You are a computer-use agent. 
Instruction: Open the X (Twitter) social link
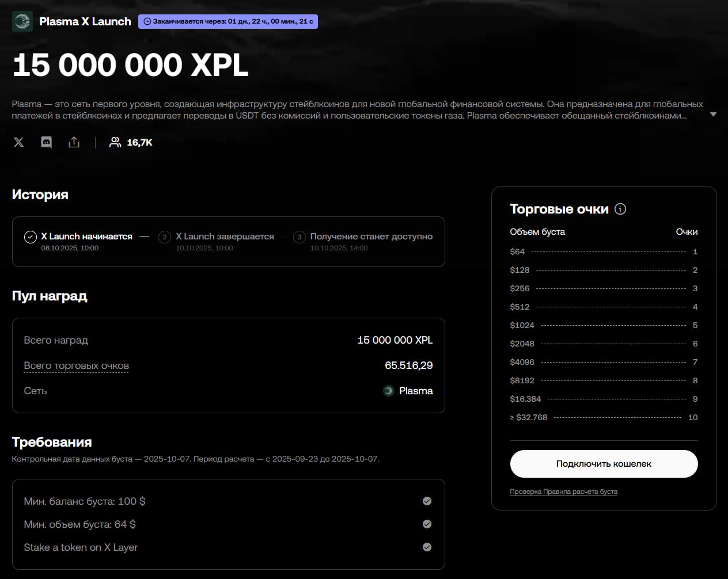[x=19, y=142]
